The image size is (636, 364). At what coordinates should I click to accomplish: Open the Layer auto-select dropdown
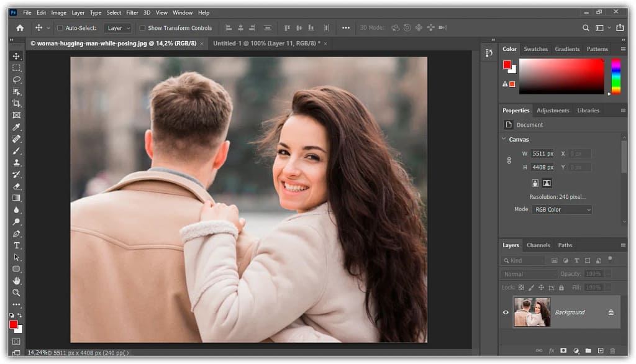118,28
